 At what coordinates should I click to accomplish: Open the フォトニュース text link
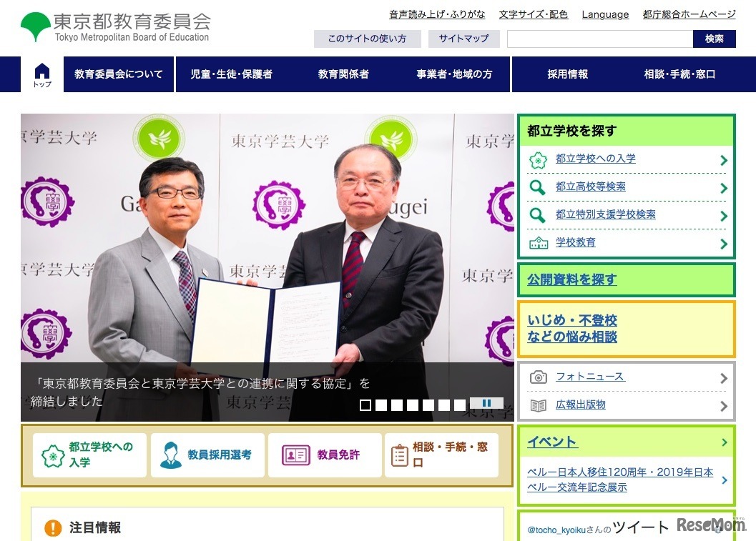tap(590, 377)
